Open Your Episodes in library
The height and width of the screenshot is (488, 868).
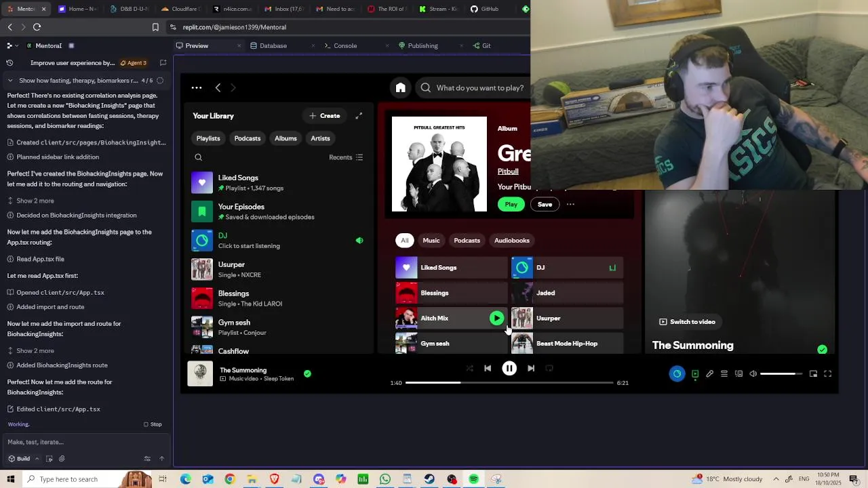click(x=278, y=211)
